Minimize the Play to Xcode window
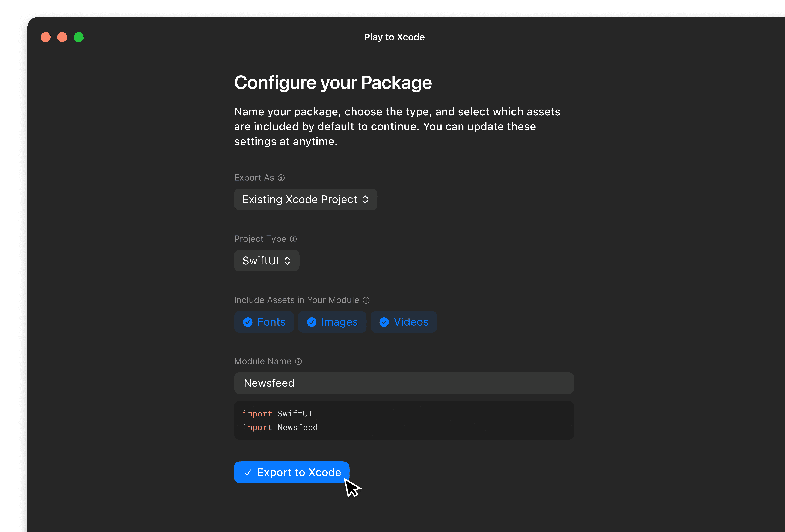 point(62,37)
